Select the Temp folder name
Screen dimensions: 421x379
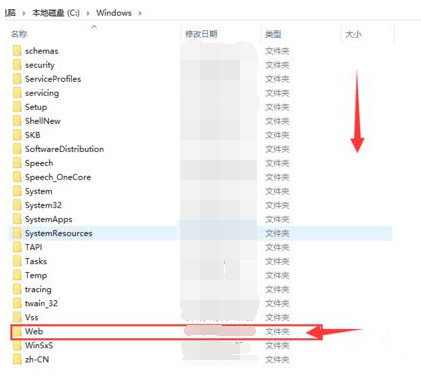coord(36,275)
